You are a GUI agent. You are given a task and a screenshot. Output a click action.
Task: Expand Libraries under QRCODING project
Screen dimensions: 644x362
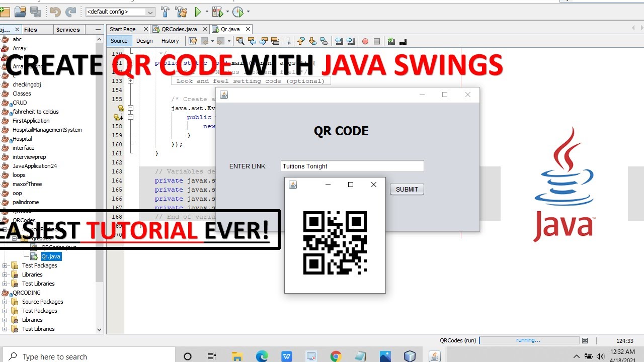(5, 320)
